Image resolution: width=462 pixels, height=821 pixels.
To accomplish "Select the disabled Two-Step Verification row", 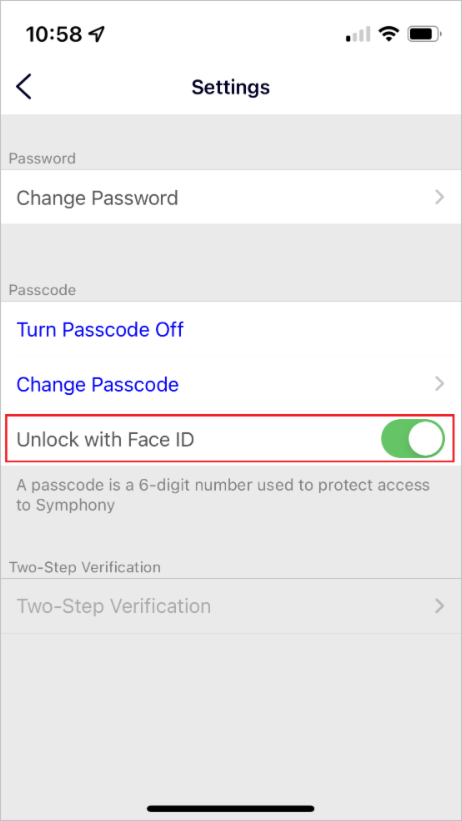I will (x=231, y=606).
